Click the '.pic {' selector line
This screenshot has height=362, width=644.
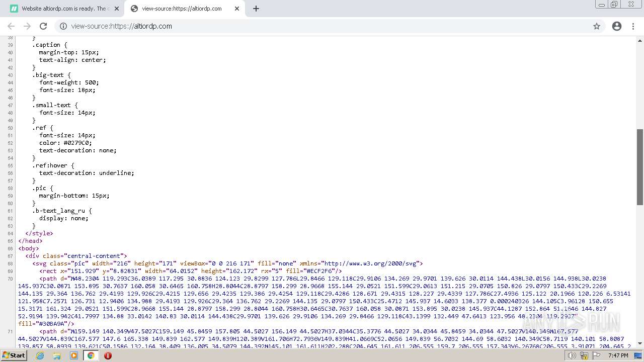42,188
